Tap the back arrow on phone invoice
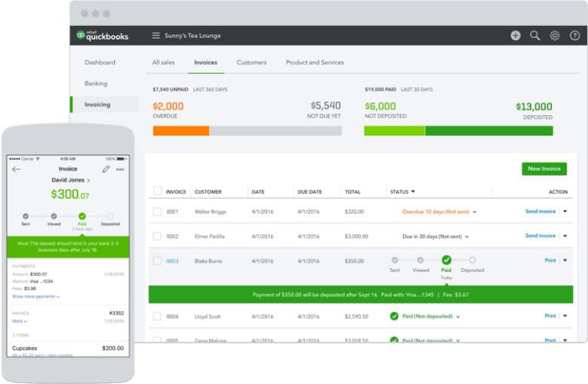Viewport: 588px width, 384px height. click(x=16, y=169)
